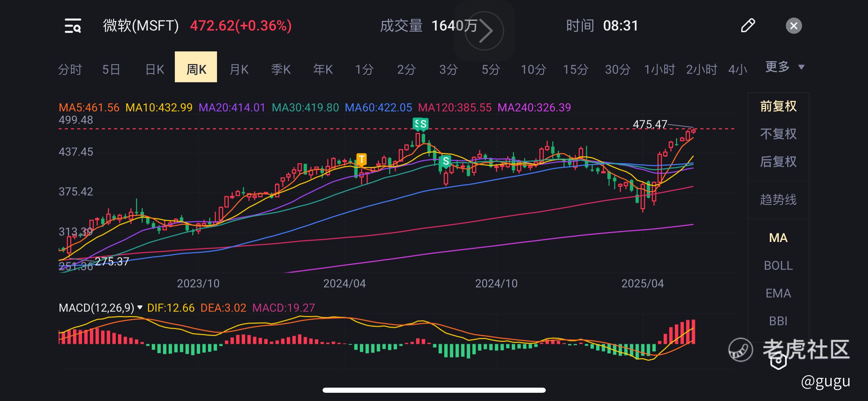
Task: Select the 1小时 one-hour interval
Action: (x=660, y=70)
